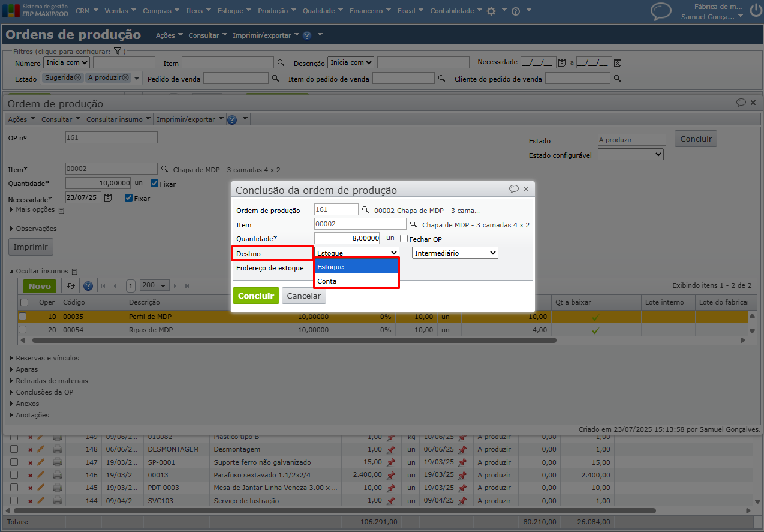Expand the Reservas e vínculos section
This screenshot has width=764, height=532.
pos(47,358)
